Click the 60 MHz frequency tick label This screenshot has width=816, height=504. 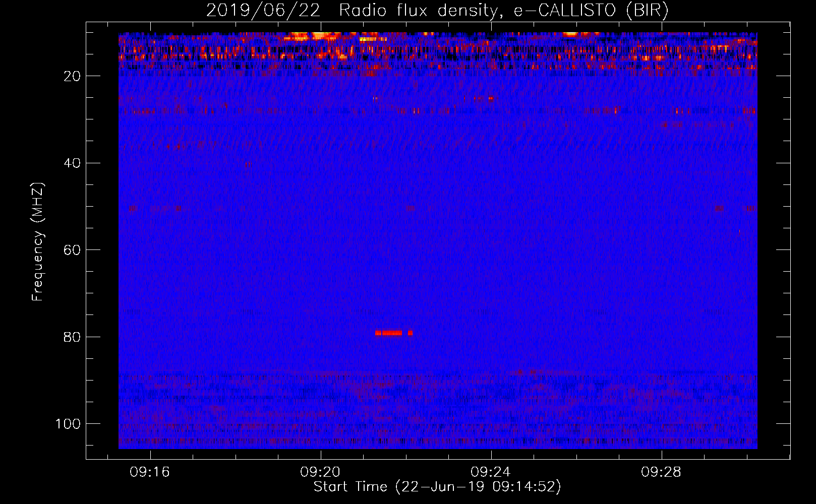[73, 250]
